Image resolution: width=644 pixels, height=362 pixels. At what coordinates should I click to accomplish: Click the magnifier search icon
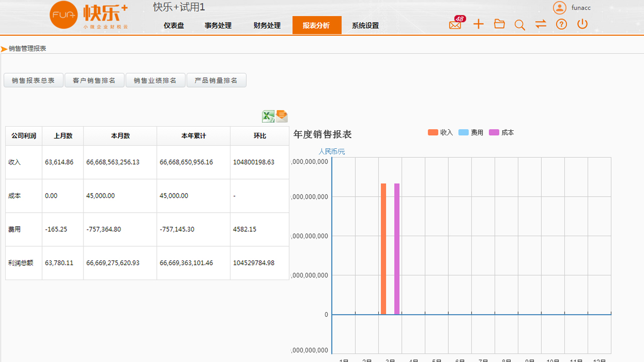pos(520,25)
